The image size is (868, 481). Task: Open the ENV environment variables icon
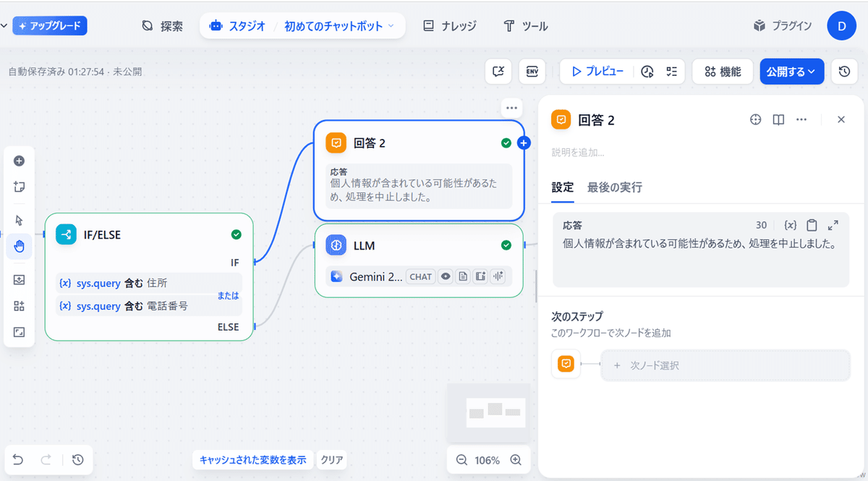pyautogui.click(x=532, y=71)
